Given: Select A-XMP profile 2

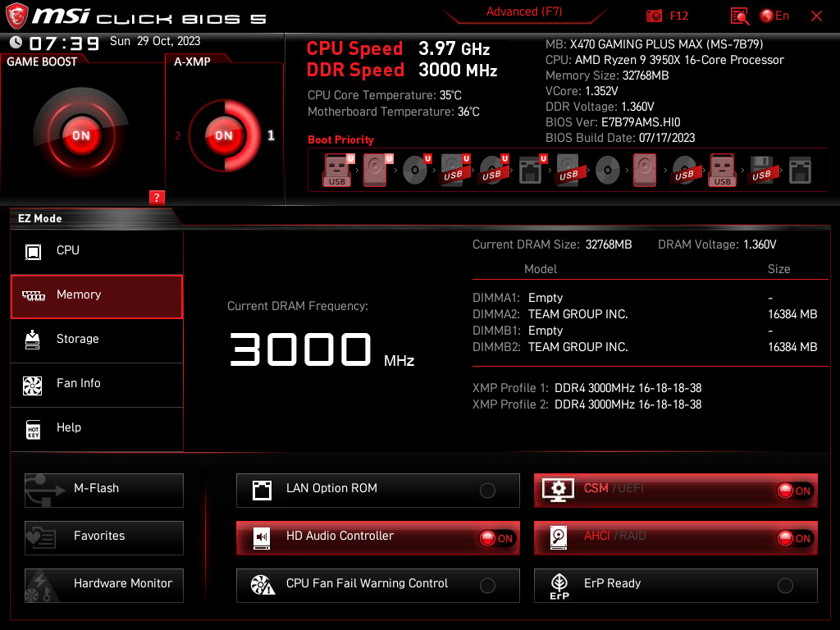Looking at the screenshot, I should [177, 135].
